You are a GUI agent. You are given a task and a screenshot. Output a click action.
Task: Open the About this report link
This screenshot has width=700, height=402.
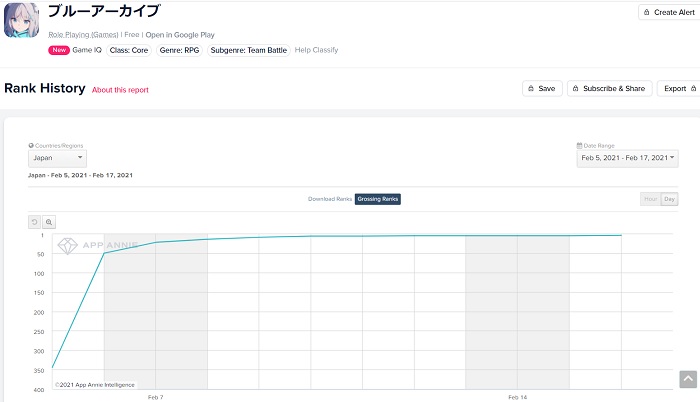tap(120, 90)
